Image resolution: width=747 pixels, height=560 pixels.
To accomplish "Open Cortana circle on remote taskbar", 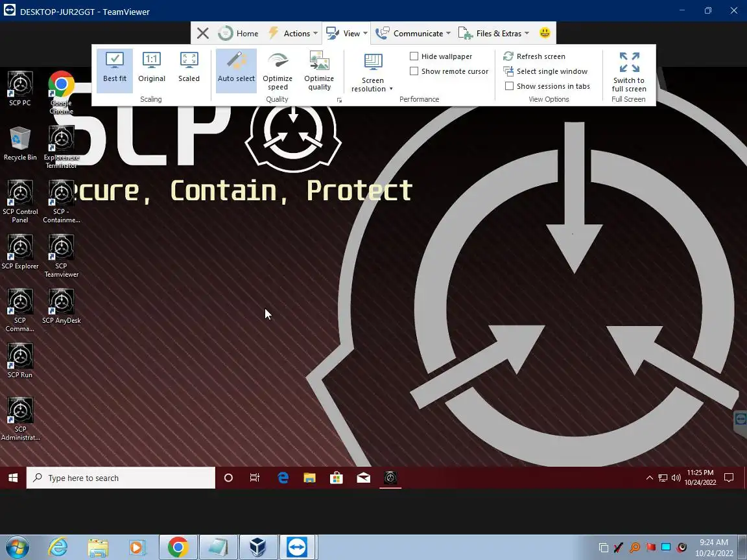I will (x=228, y=478).
